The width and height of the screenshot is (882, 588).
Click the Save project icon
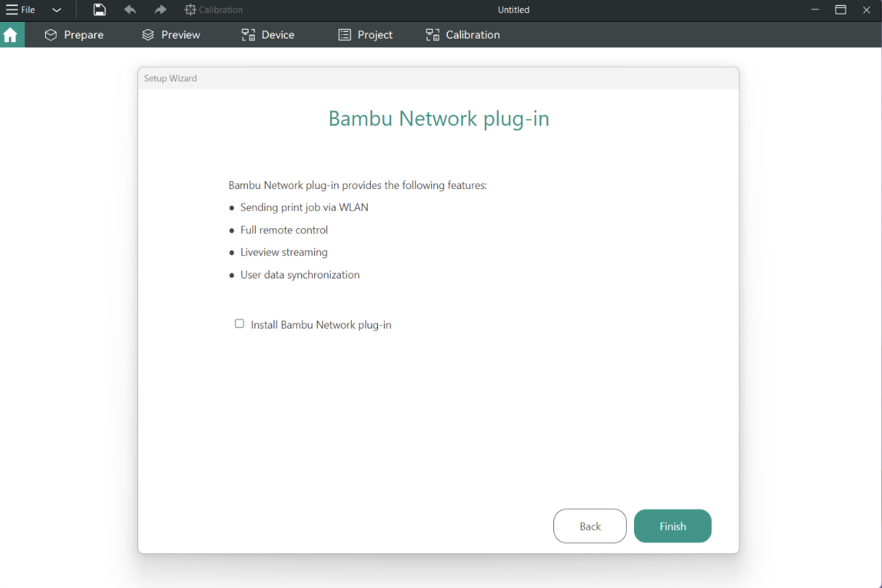(x=99, y=9)
